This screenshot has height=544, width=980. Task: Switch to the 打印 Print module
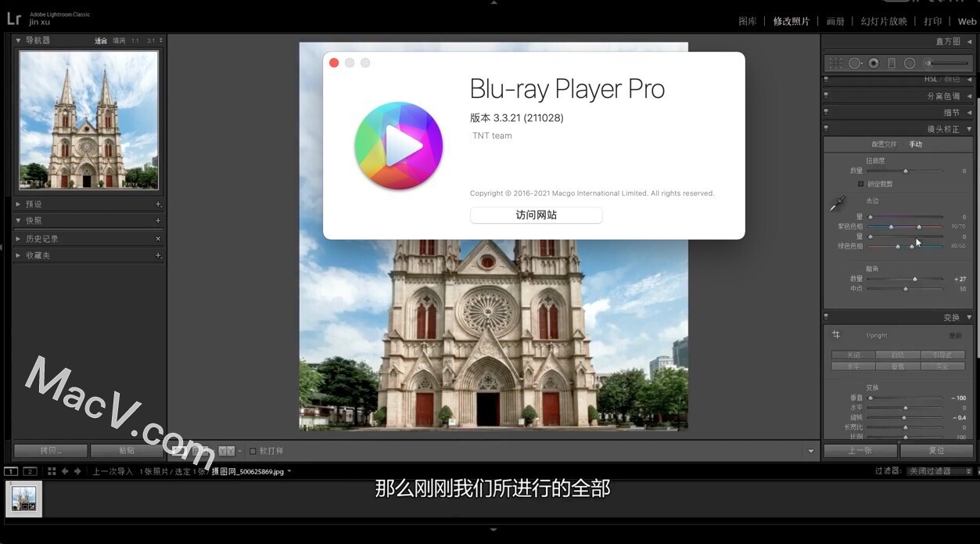932,21
